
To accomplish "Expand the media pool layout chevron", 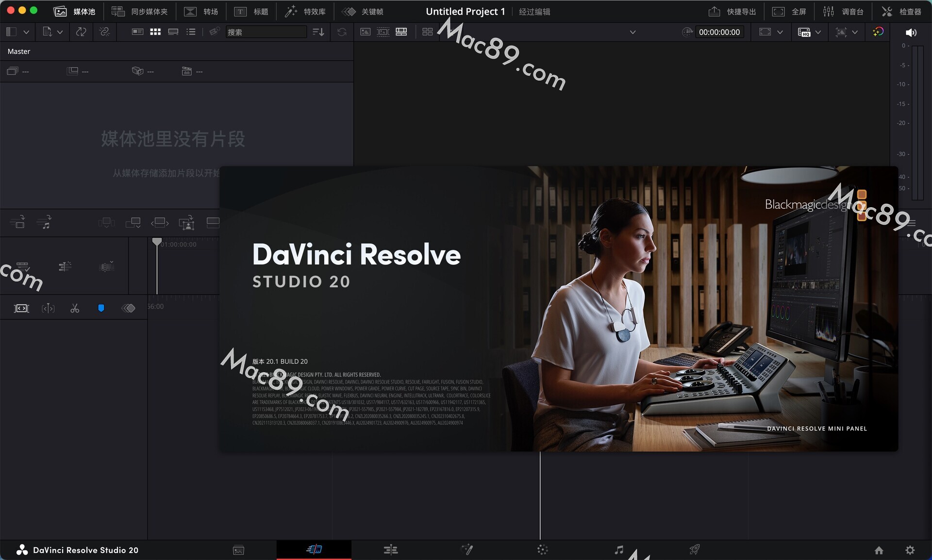I will (26, 32).
